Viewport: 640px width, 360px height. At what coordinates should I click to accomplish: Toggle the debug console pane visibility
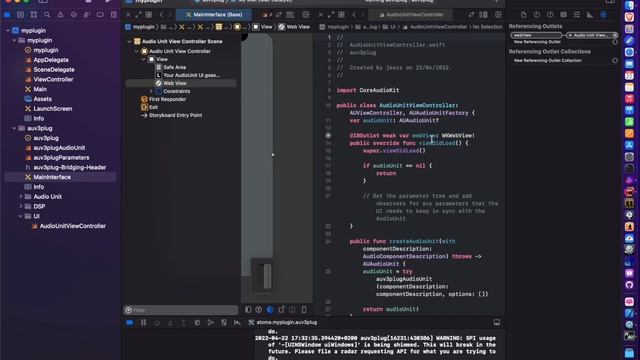497,322
